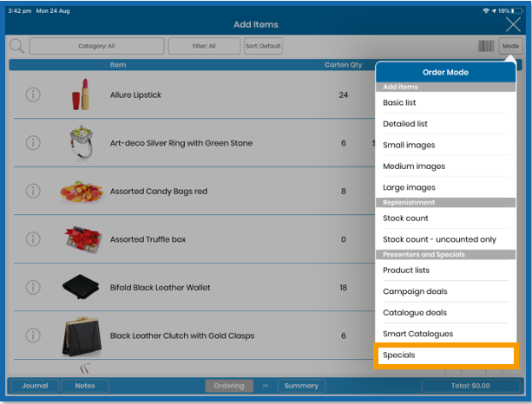Select Specials in Order Mode

(445, 355)
